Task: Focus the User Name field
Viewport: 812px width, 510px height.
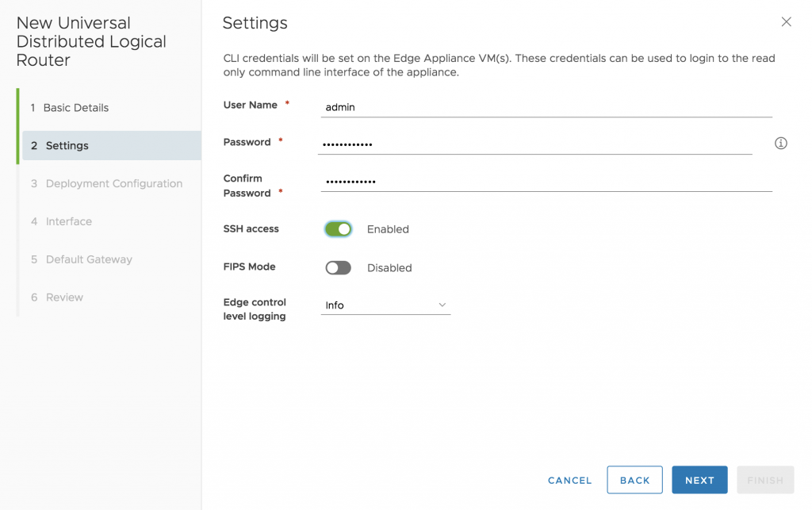Action: coord(546,107)
